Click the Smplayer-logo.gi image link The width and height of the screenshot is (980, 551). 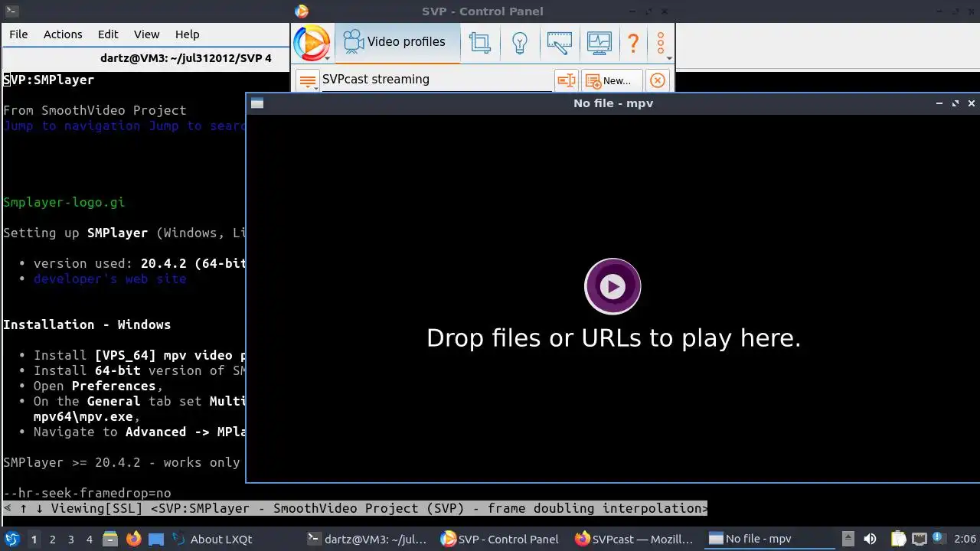tap(64, 202)
